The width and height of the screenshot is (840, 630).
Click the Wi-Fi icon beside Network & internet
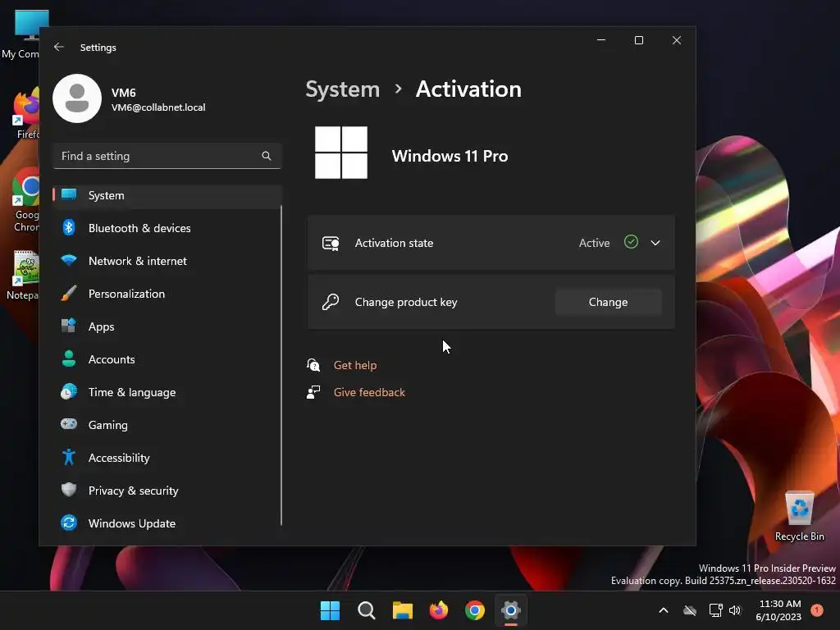coord(69,261)
